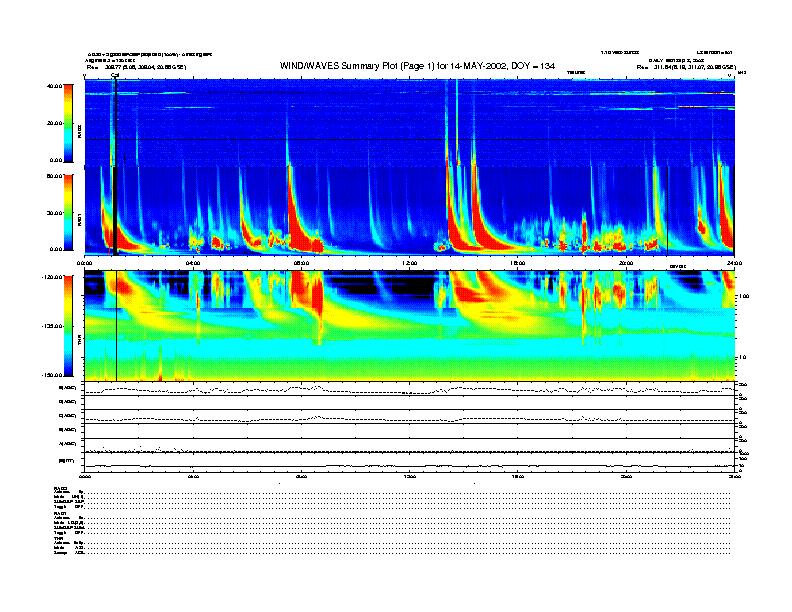Click the bottom solid-line magnetic field strip
The image size is (792, 612).
tap(409, 465)
